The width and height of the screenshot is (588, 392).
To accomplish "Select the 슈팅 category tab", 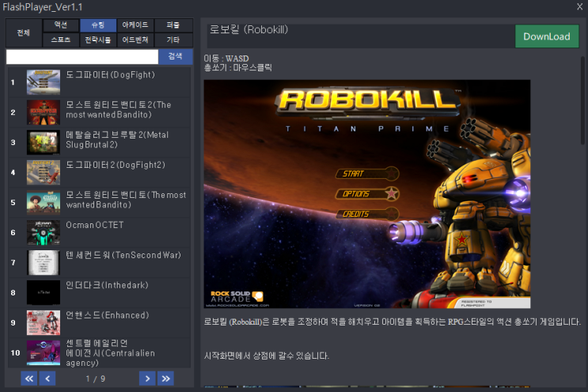I will click(x=98, y=25).
